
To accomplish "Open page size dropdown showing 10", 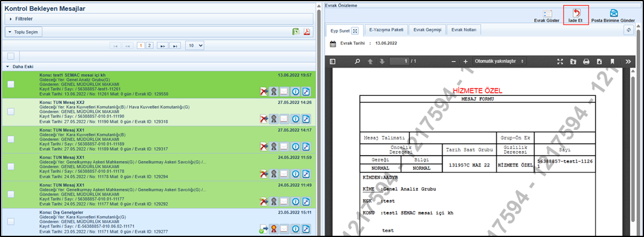I will 195,45.
